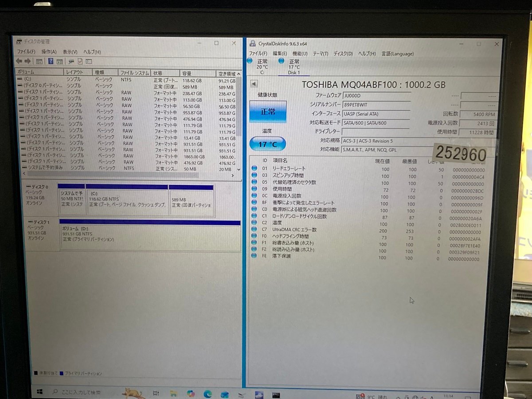Click the last settings list icon in toolbar
The image size is (532, 399).
(89, 61)
